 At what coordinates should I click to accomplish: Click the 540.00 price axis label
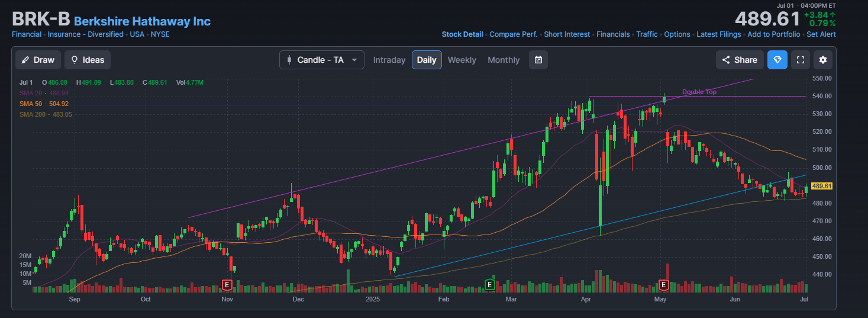pyautogui.click(x=822, y=96)
